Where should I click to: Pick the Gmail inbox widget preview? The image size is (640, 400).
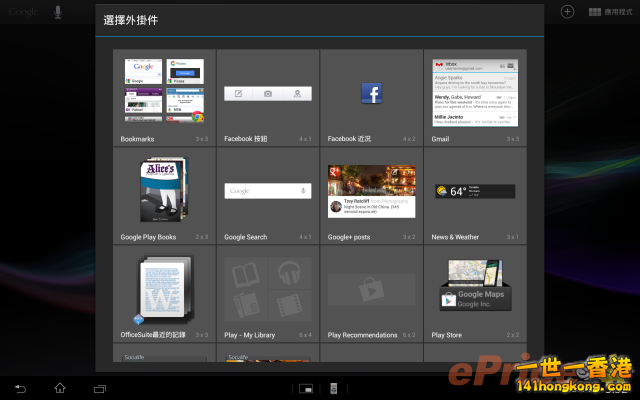pyautogui.click(x=475, y=93)
